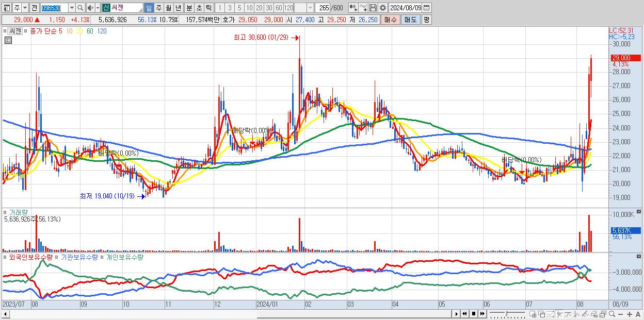Screen dimensions: 644x320
Task: Click the plus zoom-in icon at bottom right
Action: tap(630, 314)
